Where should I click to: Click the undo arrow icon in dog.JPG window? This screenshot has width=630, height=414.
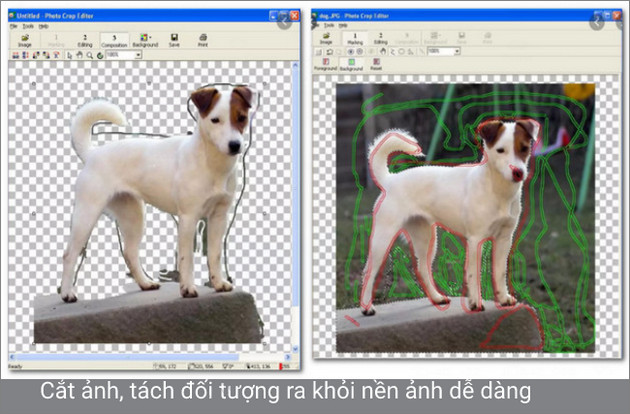(x=329, y=51)
